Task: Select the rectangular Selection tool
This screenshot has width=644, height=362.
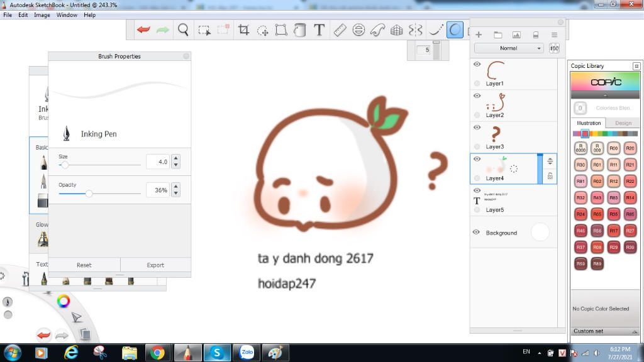Action: tap(204, 30)
